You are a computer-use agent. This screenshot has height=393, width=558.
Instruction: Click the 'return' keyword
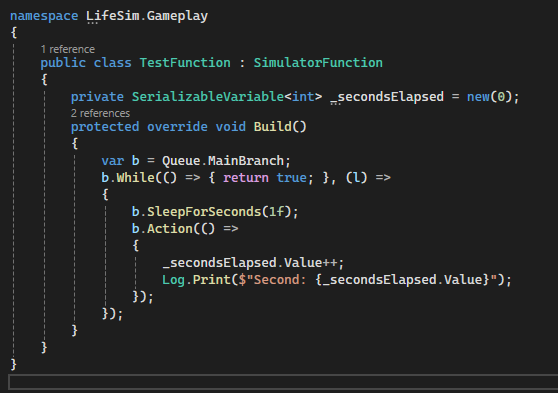pyautogui.click(x=246, y=178)
